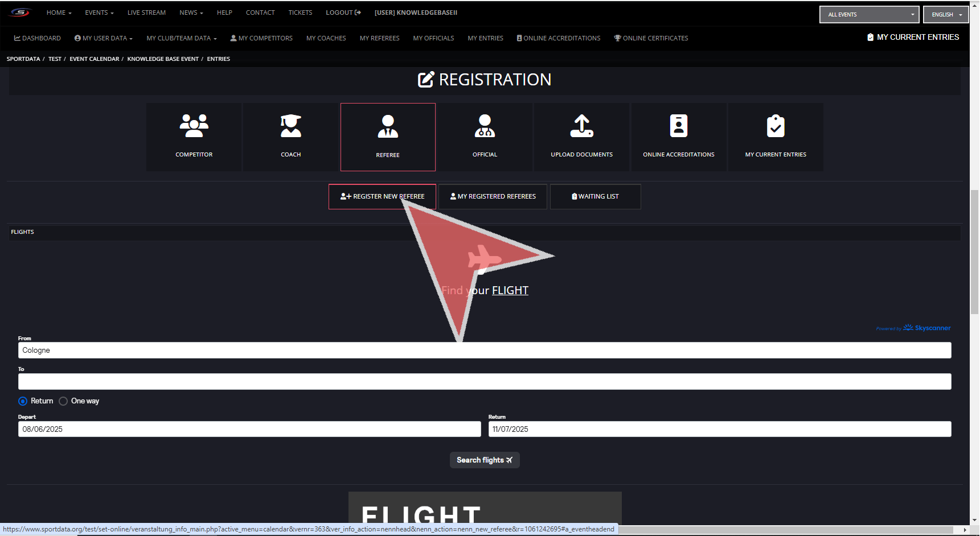980x536 pixels.
Task: Select the Referee icon tile
Action: click(388, 126)
